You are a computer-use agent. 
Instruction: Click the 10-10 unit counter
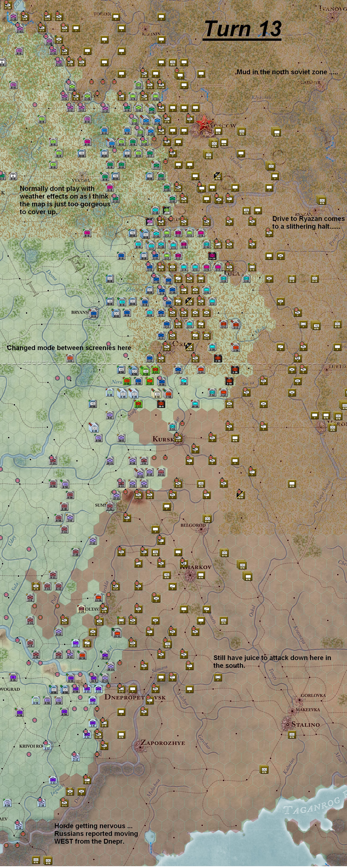(x=195, y=404)
